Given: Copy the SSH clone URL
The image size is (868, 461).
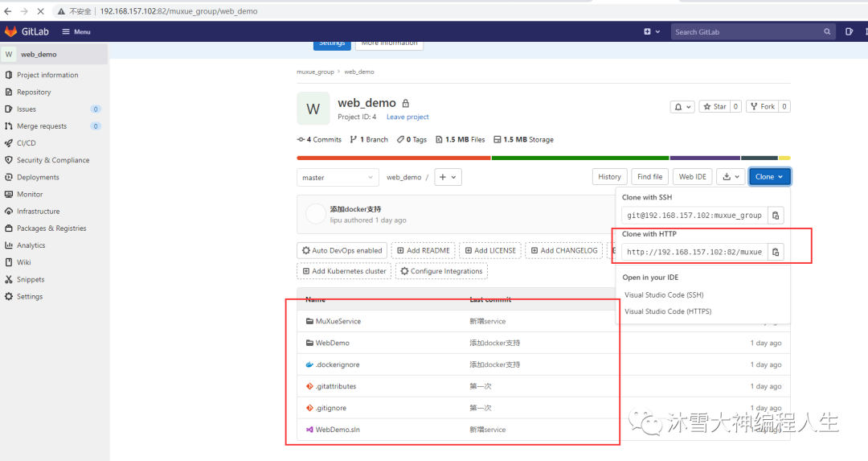Looking at the screenshot, I should (776, 216).
